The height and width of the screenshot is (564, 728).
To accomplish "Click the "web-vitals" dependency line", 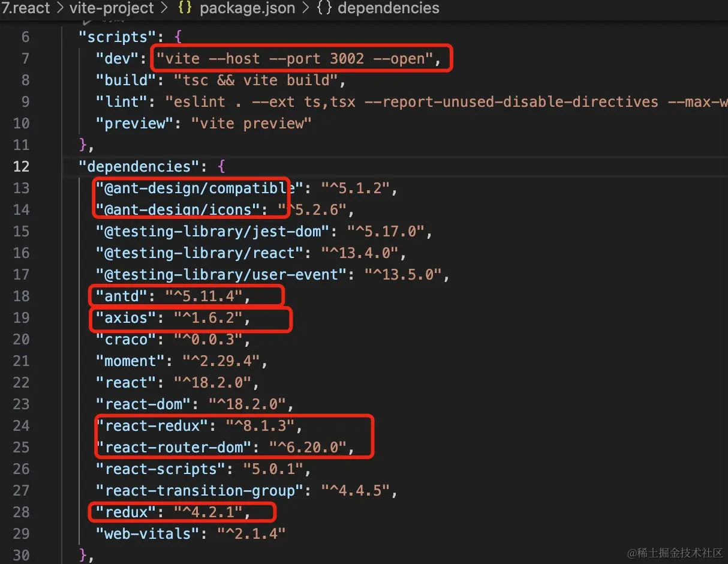I will pyautogui.click(x=190, y=533).
